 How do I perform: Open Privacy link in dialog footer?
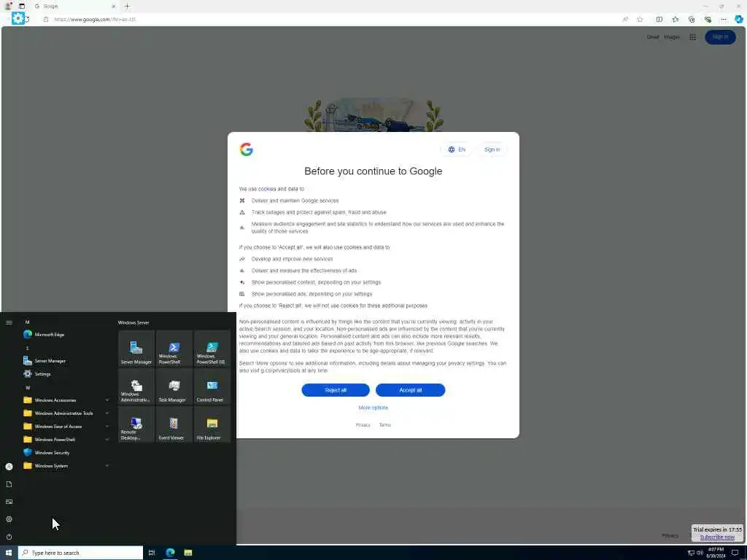point(363,425)
